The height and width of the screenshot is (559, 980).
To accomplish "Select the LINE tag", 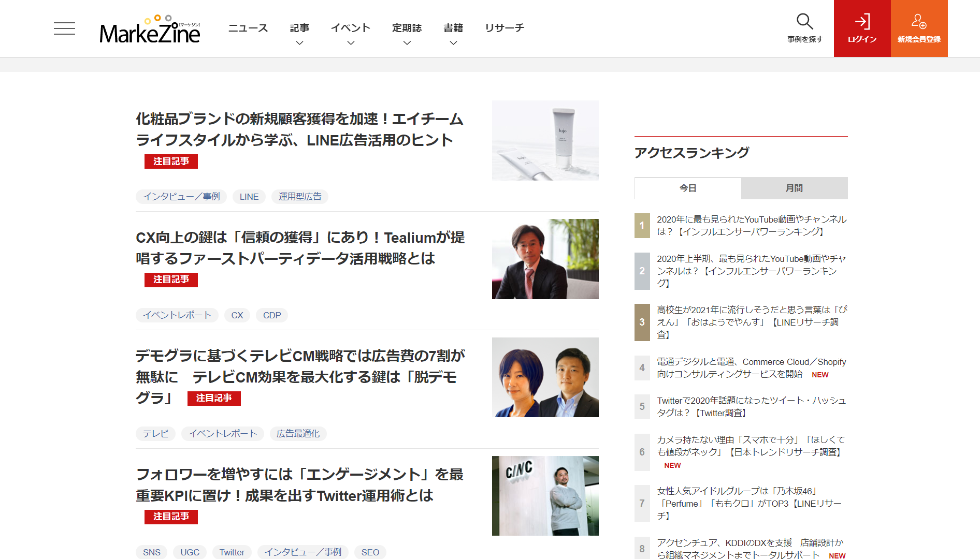I will (x=249, y=197).
